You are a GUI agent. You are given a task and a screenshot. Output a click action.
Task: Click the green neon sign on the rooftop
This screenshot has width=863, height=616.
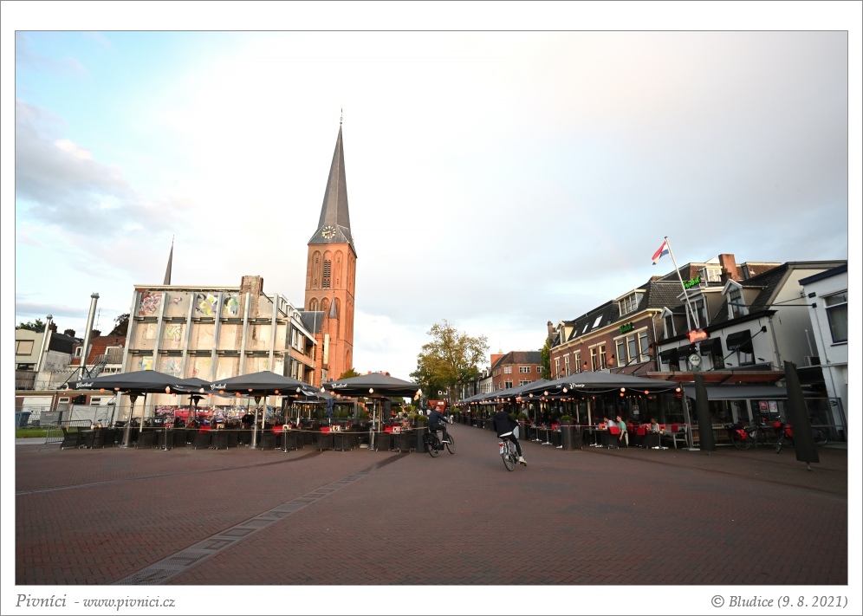pos(691,282)
